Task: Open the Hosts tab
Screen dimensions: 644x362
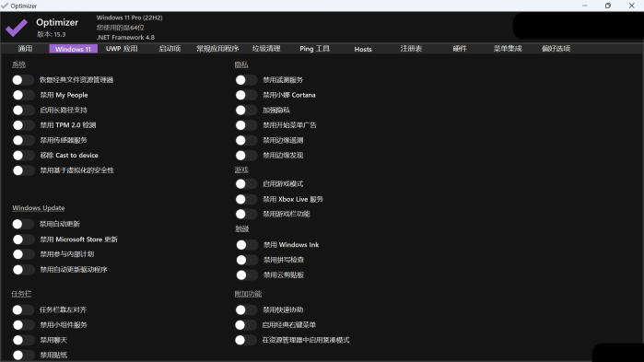Action: [x=363, y=49]
